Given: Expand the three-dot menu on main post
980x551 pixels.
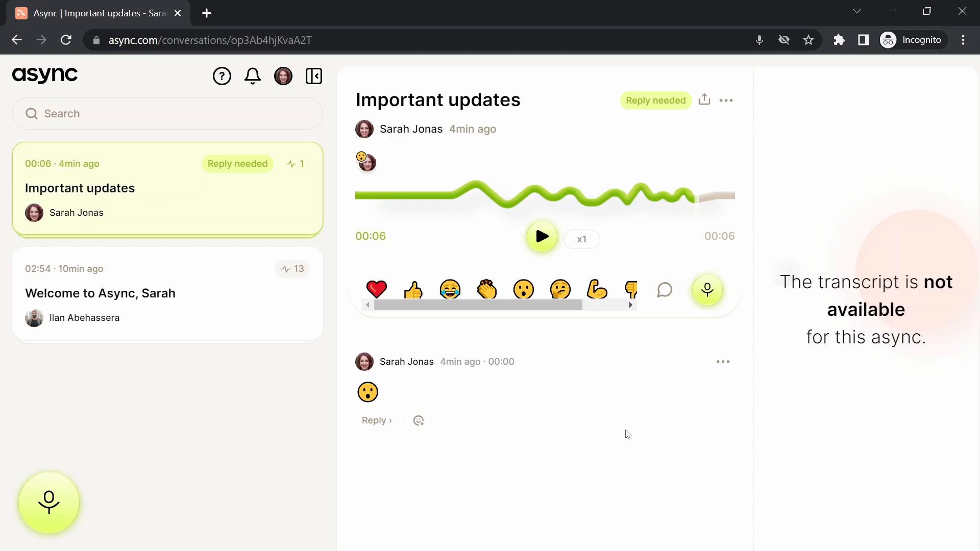Looking at the screenshot, I should [x=726, y=100].
